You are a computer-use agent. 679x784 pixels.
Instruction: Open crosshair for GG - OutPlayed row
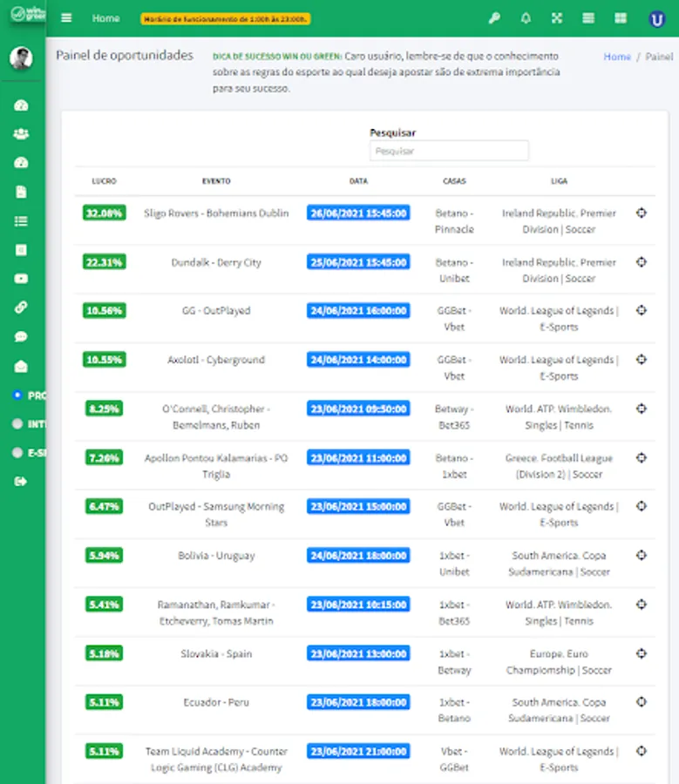[642, 310]
